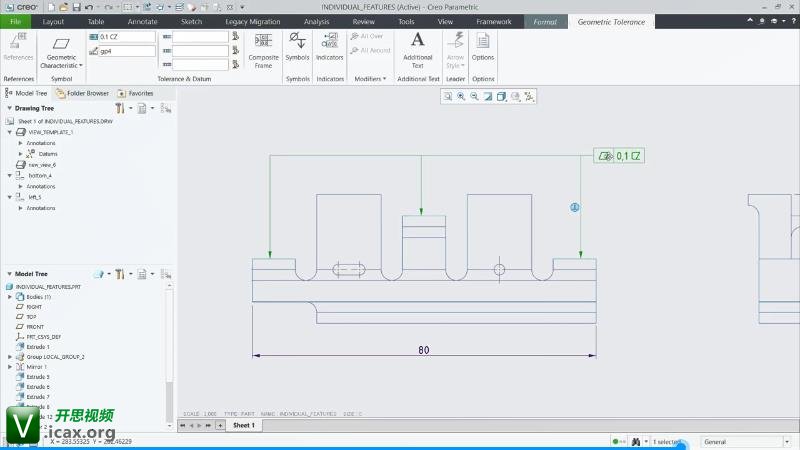Create a new file from quick access toolbar
Viewport: 800px width, 450px height.
tap(51, 7)
